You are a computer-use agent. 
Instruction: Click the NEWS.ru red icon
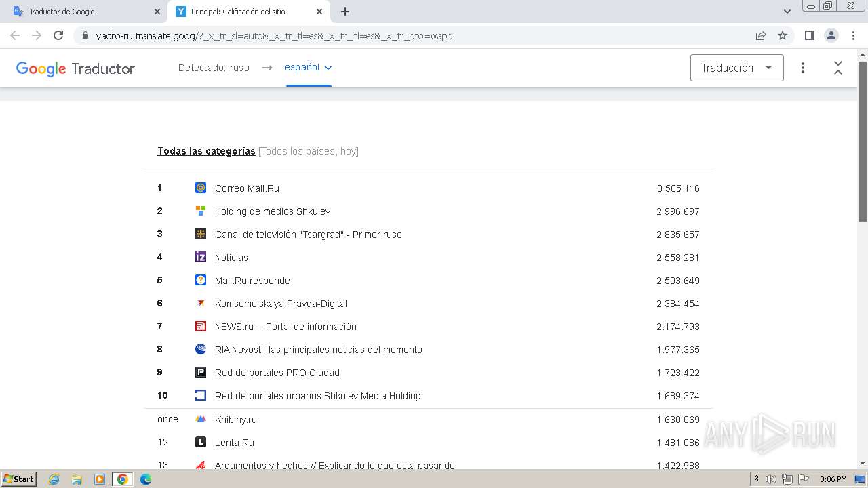[201, 327]
